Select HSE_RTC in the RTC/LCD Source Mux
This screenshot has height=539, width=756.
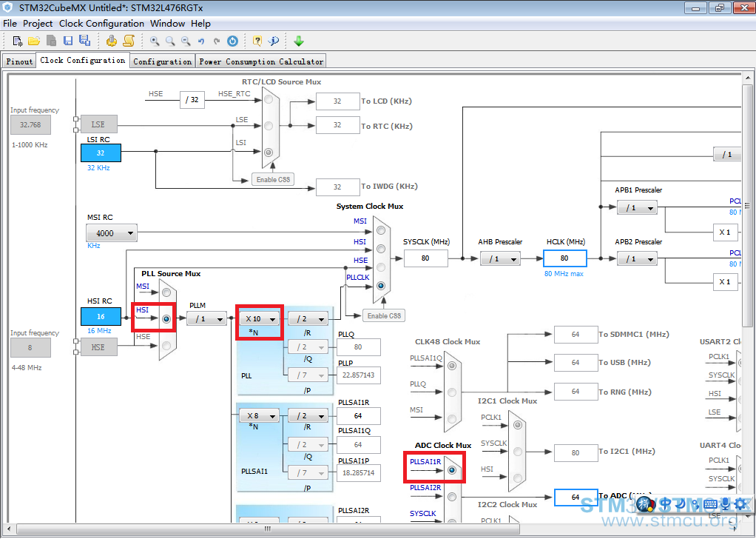click(269, 99)
